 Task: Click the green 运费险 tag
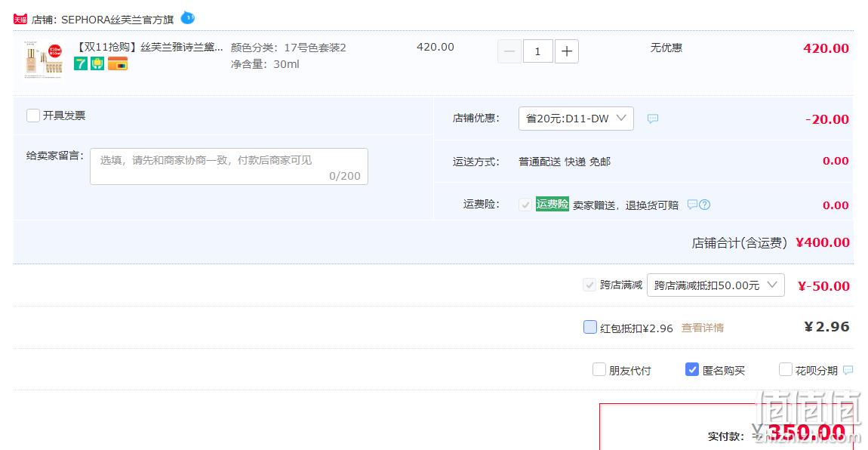coord(552,204)
